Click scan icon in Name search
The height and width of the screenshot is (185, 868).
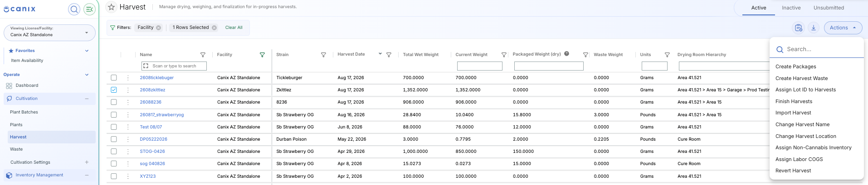(146, 66)
